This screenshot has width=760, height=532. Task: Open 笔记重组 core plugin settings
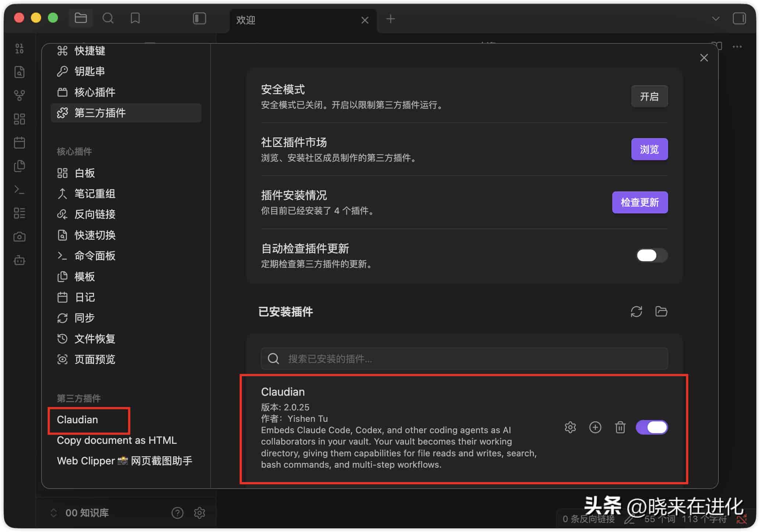point(126,194)
